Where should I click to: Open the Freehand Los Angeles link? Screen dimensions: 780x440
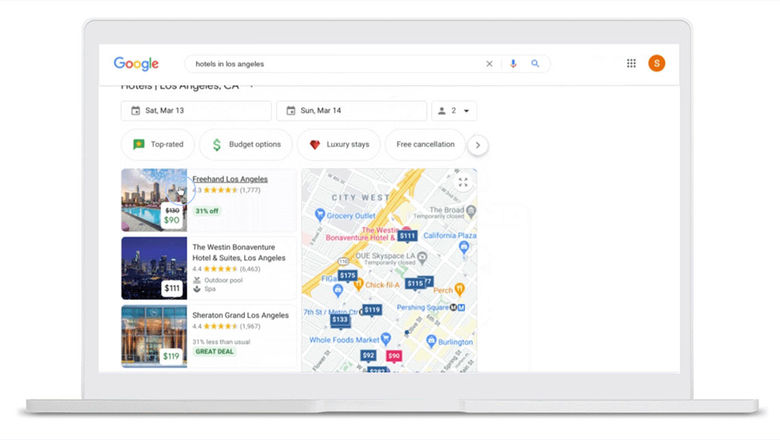pyautogui.click(x=230, y=179)
